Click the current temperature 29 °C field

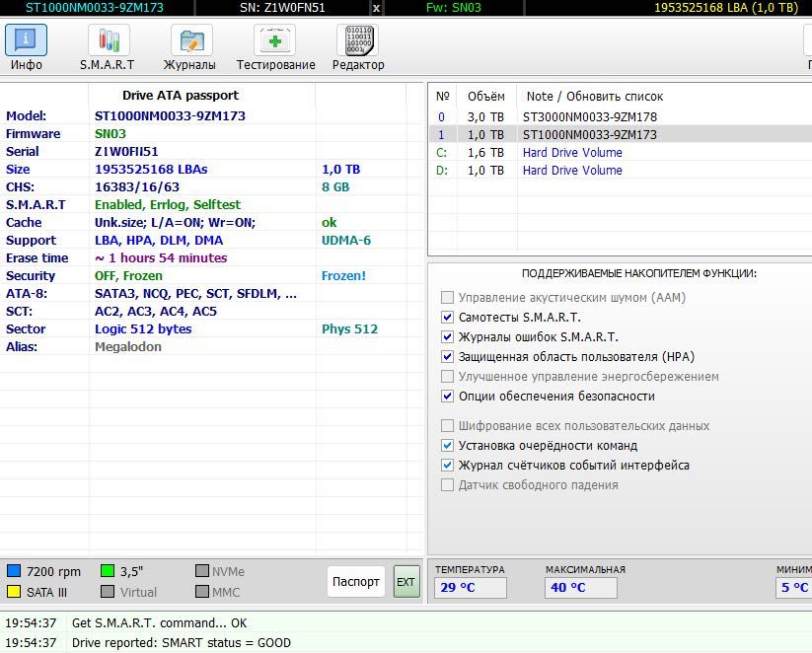(471, 588)
